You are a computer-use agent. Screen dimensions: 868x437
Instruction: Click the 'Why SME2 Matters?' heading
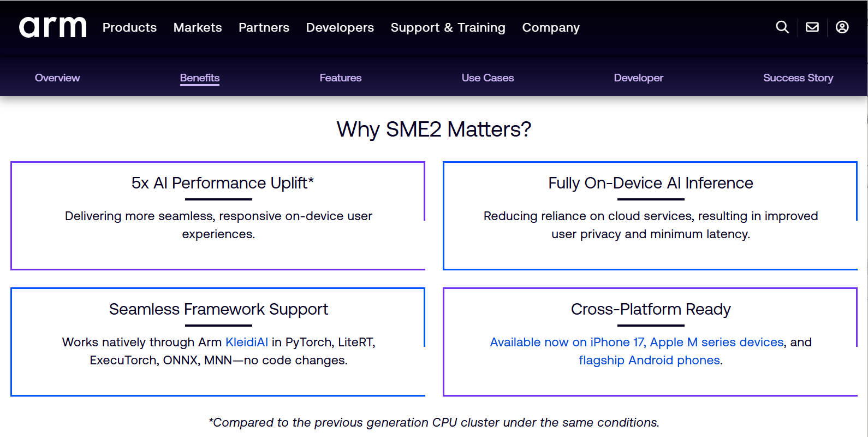coord(434,129)
